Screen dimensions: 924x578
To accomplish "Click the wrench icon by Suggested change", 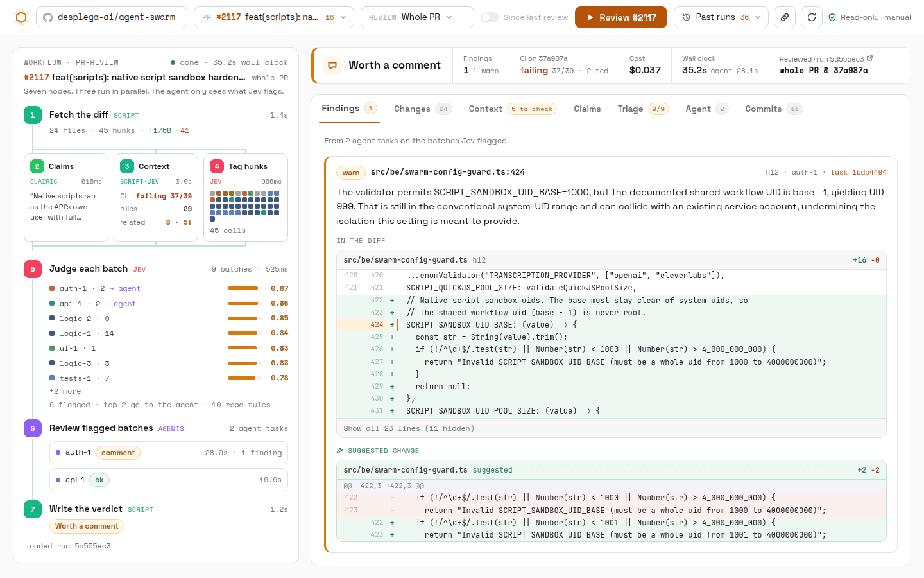I will 340,451.
